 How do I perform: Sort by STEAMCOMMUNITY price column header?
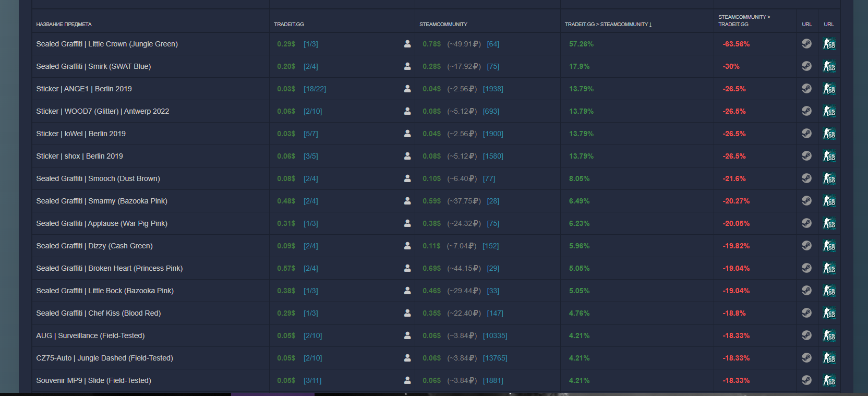443,25
